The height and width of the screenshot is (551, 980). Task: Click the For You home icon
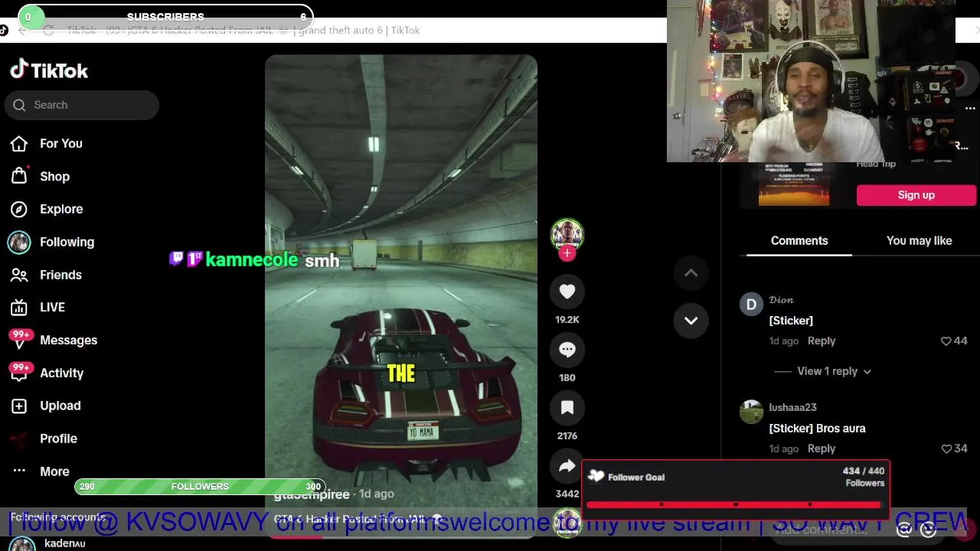[19, 143]
